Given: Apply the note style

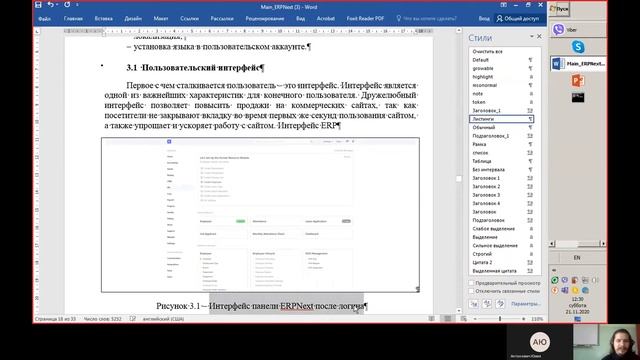Looking at the screenshot, I should [501, 94].
